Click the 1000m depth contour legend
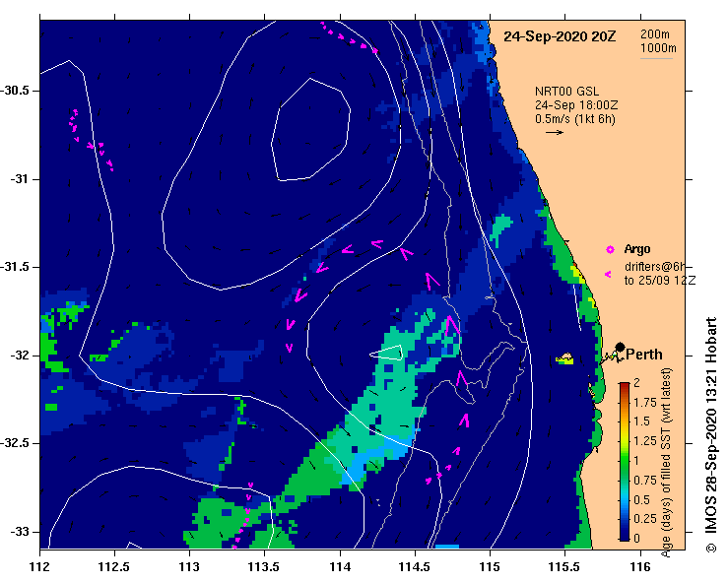 click(x=658, y=48)
